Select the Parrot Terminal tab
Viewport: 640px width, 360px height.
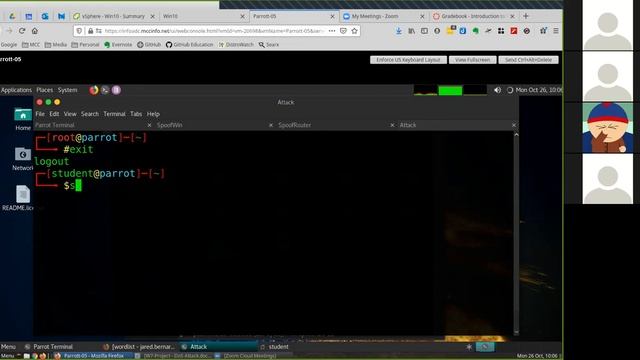coord(55,125)
